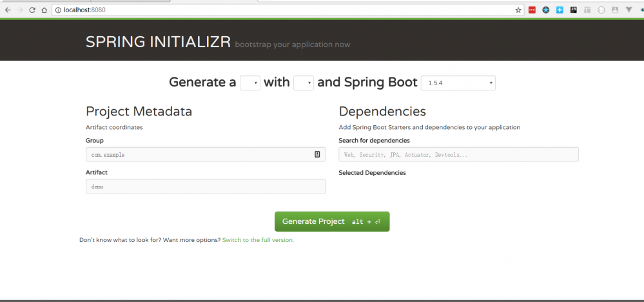Image resolution: width=644 pixels, height=302 pixels.
Task: Open the grey download tray extension
Action: pyautogui.click(x=615, y=10)
